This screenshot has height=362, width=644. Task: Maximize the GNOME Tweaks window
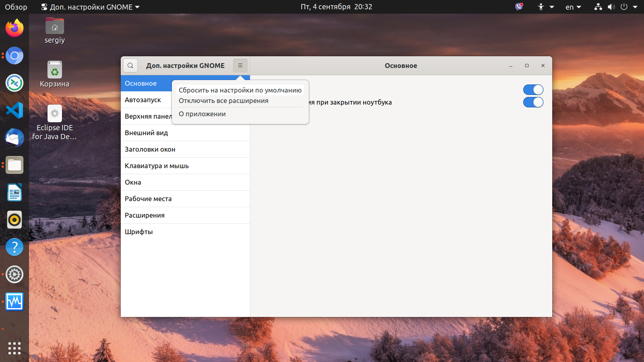click(x=527, y=66)
